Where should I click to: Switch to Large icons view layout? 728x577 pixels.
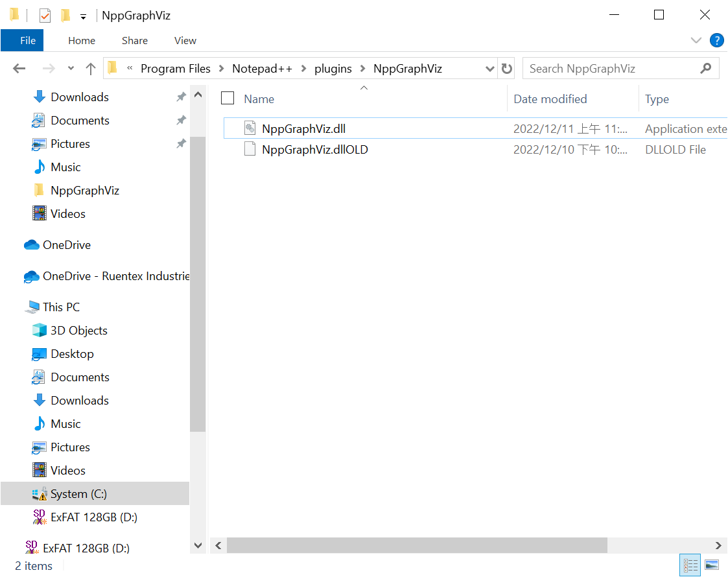point(712,565)
